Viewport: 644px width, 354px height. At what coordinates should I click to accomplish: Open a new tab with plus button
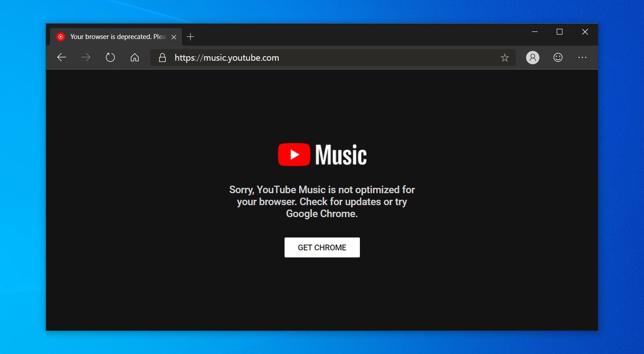(191, 37)
